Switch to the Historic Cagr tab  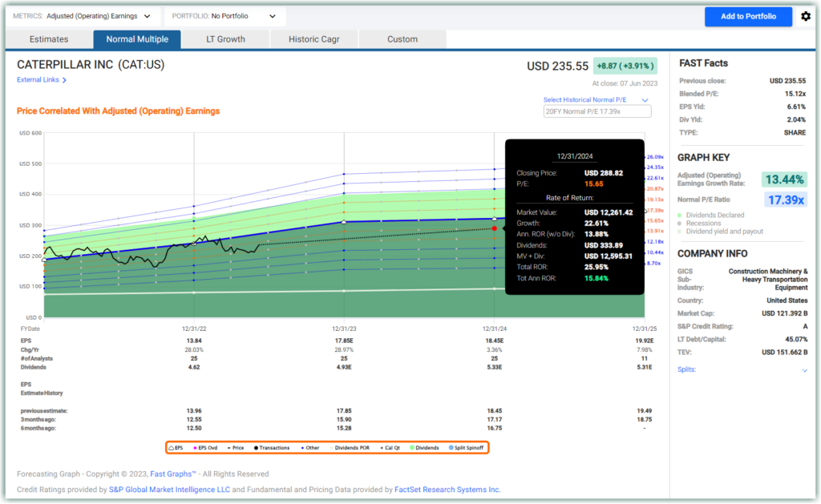(x=313, y=39)
